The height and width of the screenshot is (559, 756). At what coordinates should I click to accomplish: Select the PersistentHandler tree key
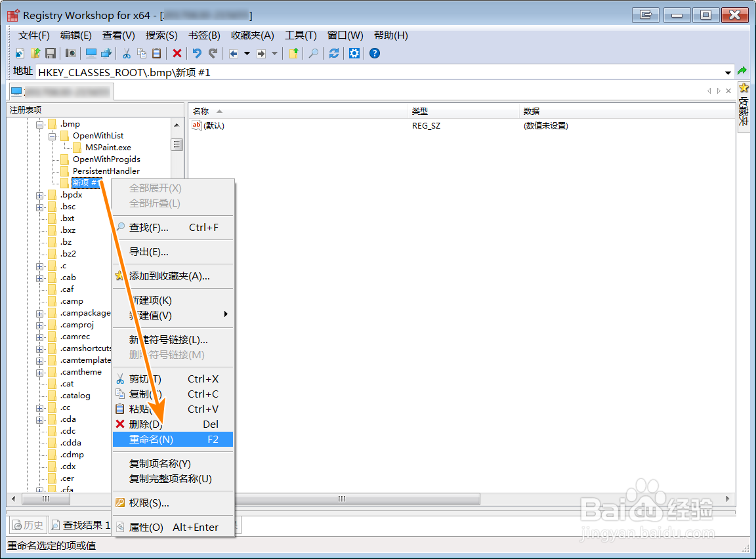tap(106, 171)
